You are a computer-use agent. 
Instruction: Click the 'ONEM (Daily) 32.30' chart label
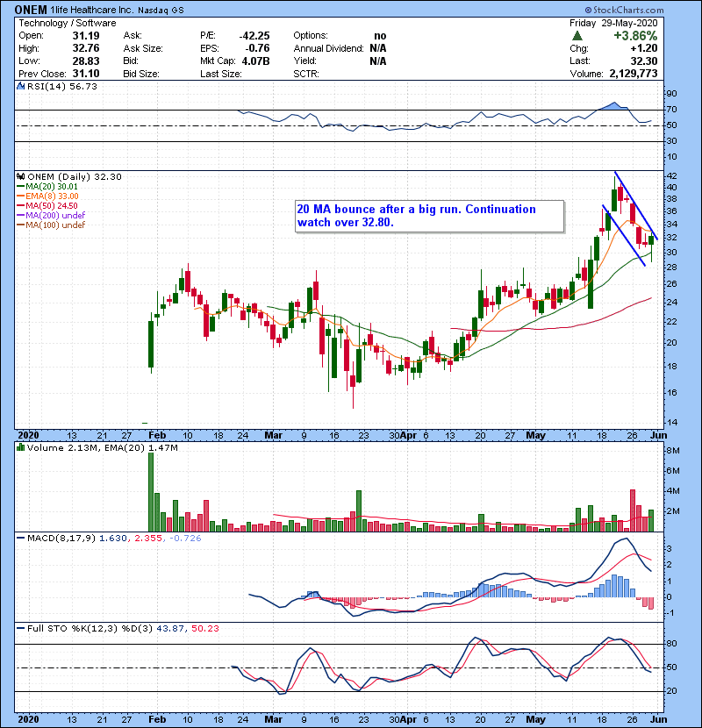[x=75, y=177]
